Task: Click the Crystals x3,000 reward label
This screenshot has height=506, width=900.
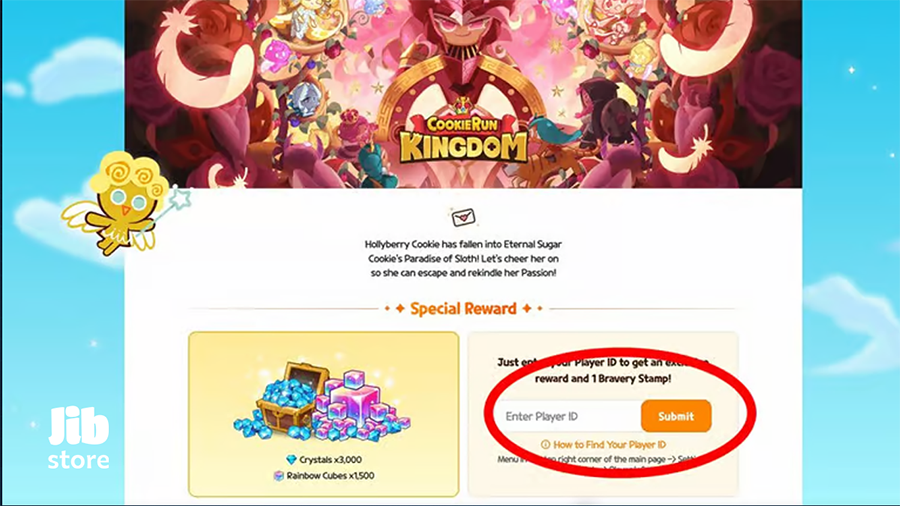Action: 331,460
